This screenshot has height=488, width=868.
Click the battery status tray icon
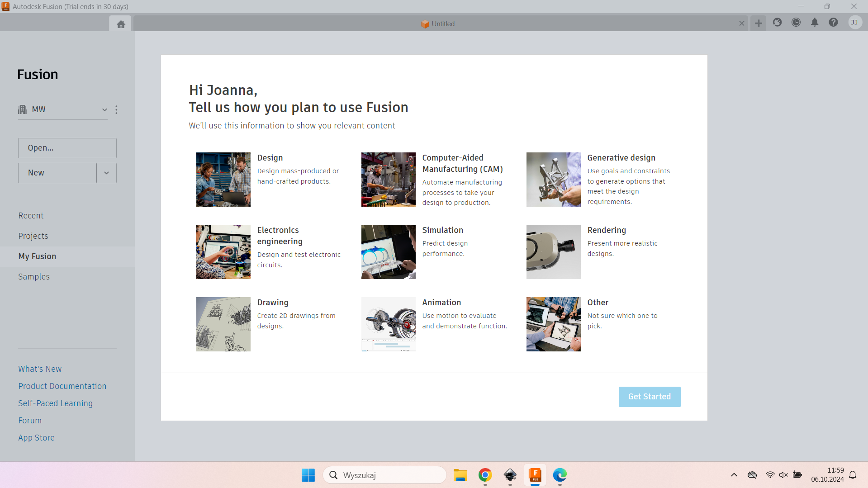(797, 475)
